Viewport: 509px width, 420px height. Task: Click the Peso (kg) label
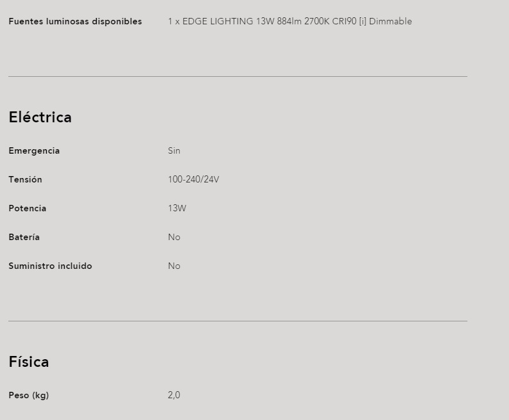point(29,395)
